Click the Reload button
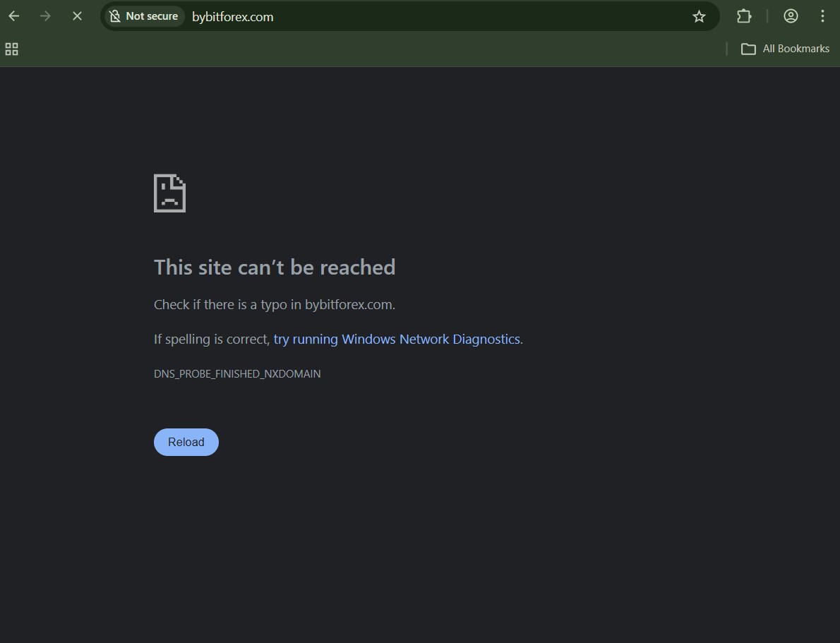The width and height of the screenshot is (840, 643). tap(186, 443)
